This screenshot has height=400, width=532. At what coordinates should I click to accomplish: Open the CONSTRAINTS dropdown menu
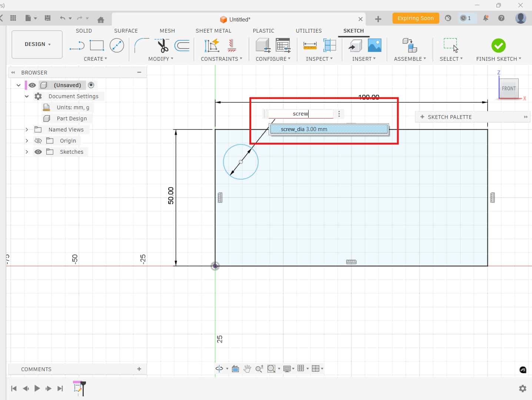pos(222,59)
